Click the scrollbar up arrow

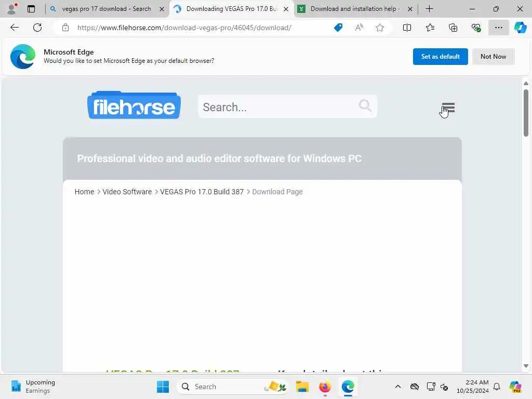[x=526, y=84]
